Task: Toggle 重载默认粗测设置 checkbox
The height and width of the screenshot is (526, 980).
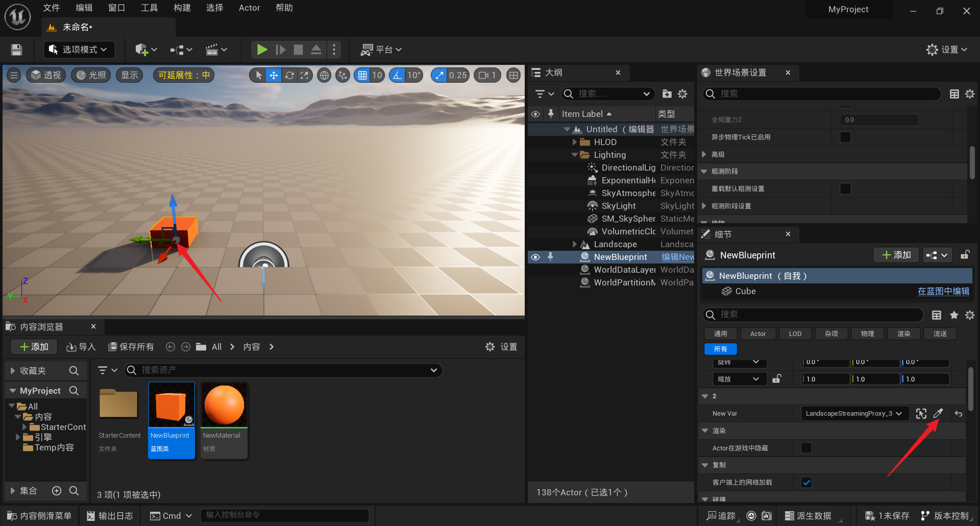Action: point(845,188)
